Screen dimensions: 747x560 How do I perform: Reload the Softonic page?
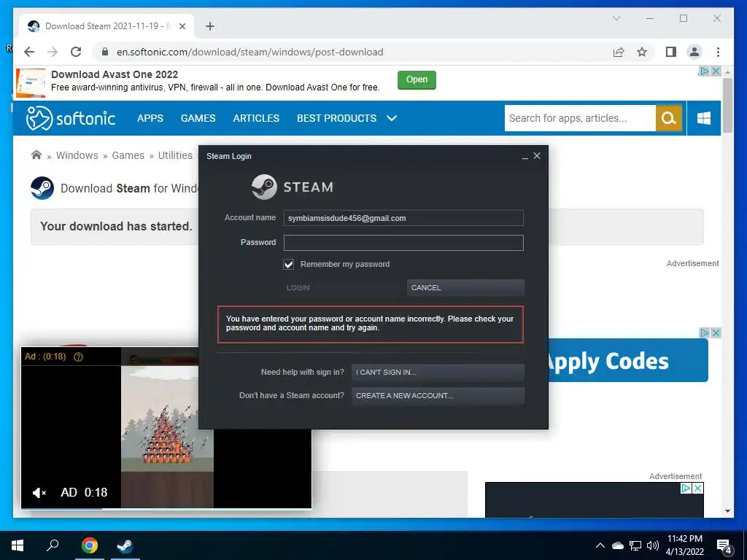click(76, 52)
